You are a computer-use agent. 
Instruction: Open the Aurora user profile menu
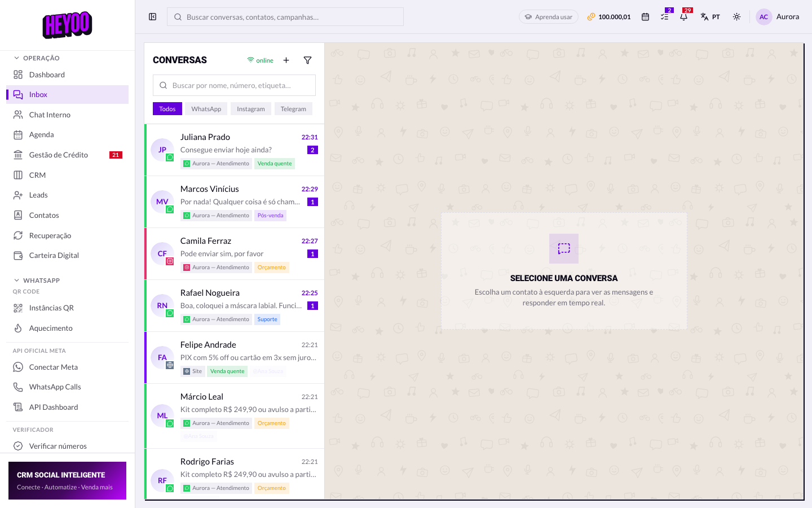tap(778, 17)
